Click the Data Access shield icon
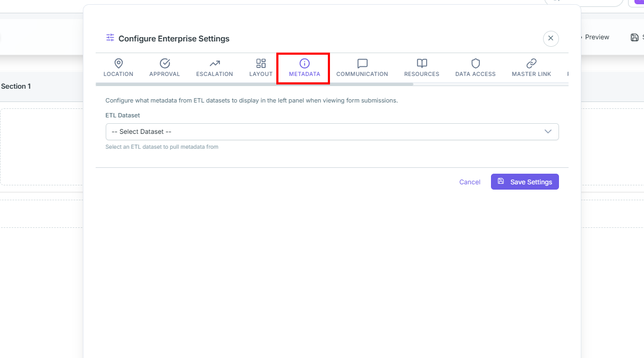The width and height of the screenshot is (644, 358). (x=476, y=63)
